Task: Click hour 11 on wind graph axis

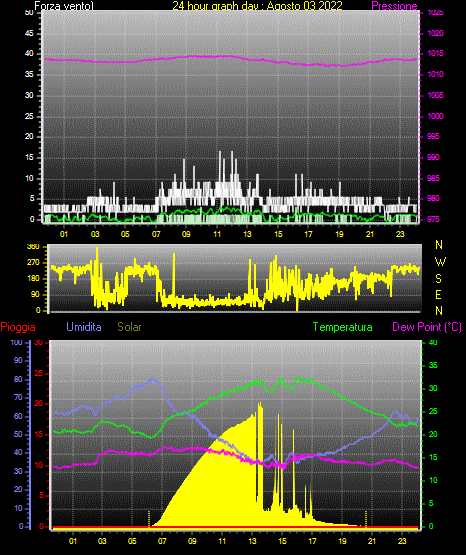Action: click(x=217, y=234)
